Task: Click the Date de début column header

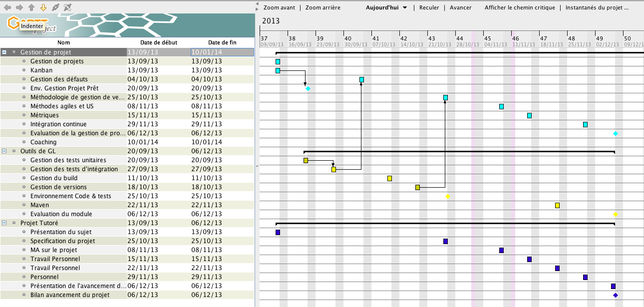Action: click(x=158, y=42)
